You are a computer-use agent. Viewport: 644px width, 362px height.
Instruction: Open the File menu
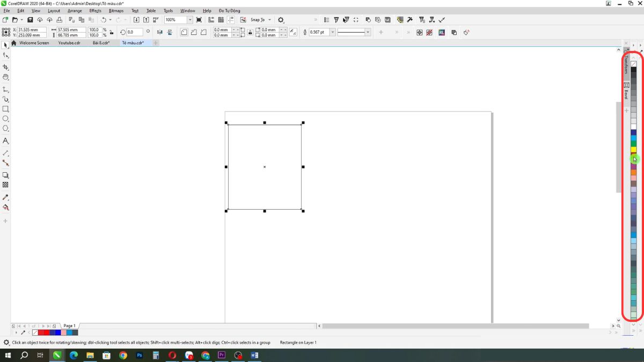pos(6,11)
